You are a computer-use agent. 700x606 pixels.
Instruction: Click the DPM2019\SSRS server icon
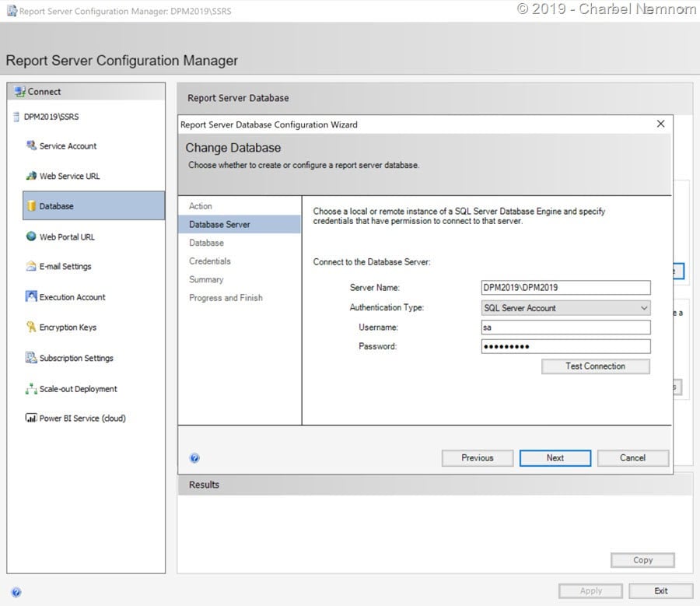16,117
